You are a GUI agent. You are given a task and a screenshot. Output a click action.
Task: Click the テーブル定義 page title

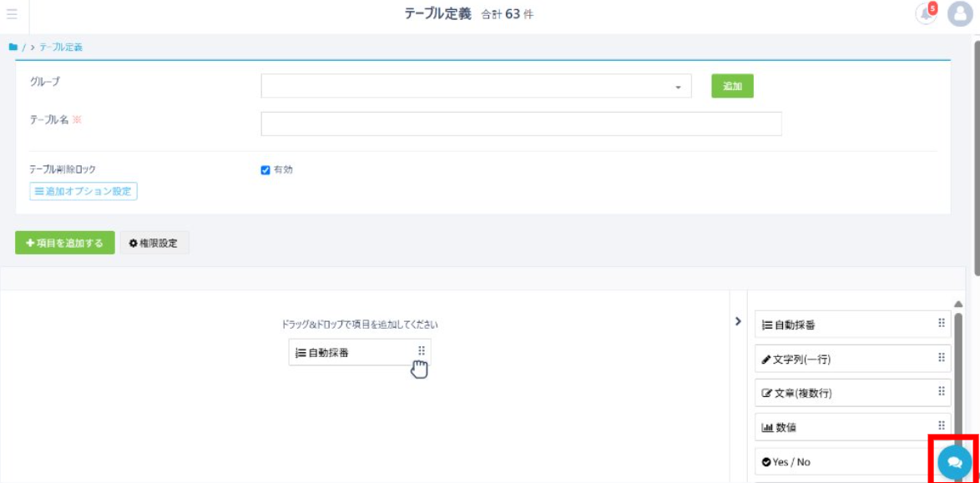(437, 13)
